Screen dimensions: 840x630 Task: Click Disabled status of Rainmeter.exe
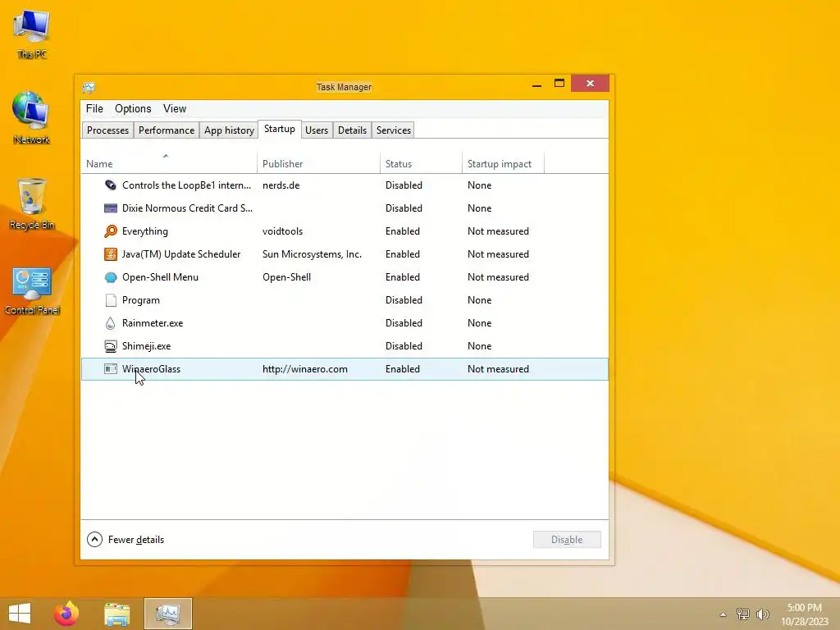[x=404, y=323]
